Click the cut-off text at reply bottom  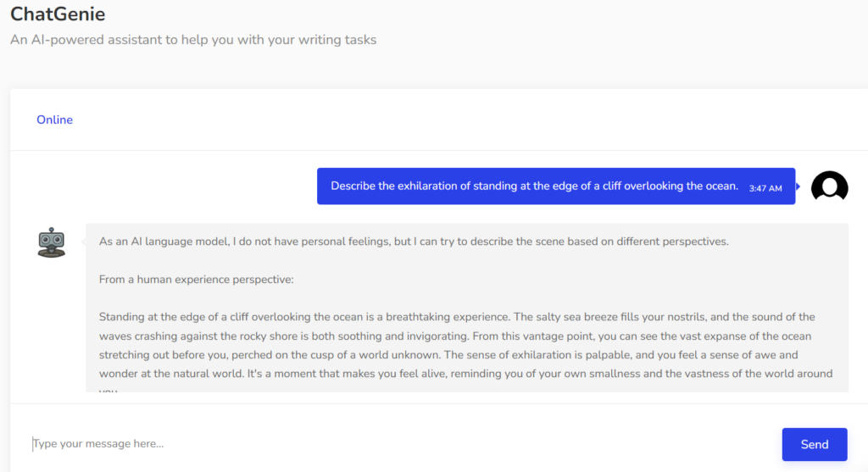[x=108, y=390]
